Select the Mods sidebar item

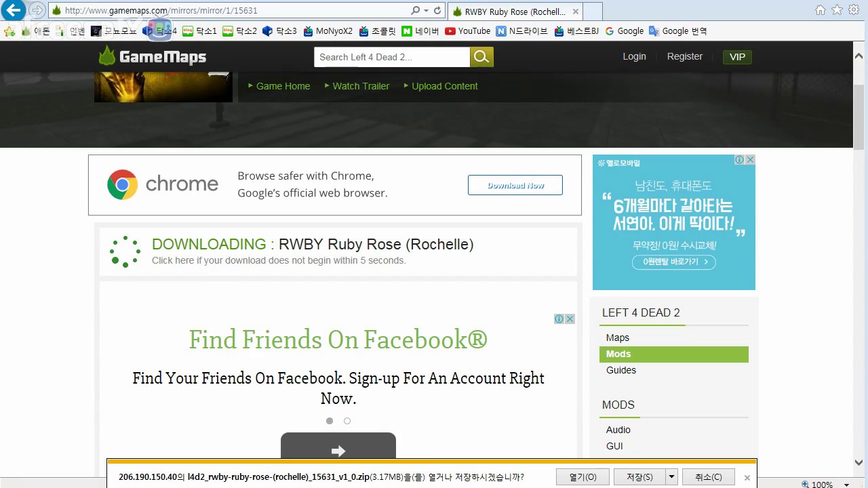tap(674, 354)
